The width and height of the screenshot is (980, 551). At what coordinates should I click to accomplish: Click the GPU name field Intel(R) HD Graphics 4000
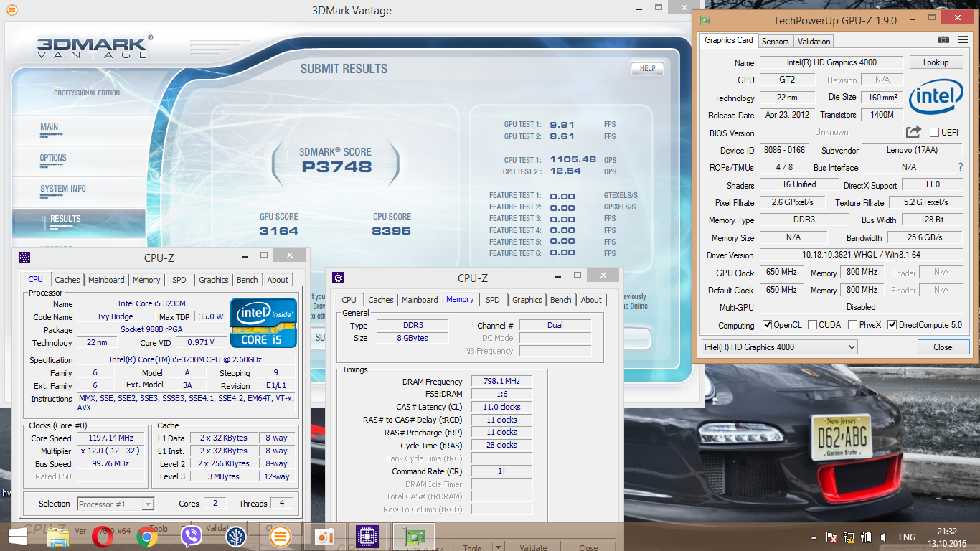[831, 62]
